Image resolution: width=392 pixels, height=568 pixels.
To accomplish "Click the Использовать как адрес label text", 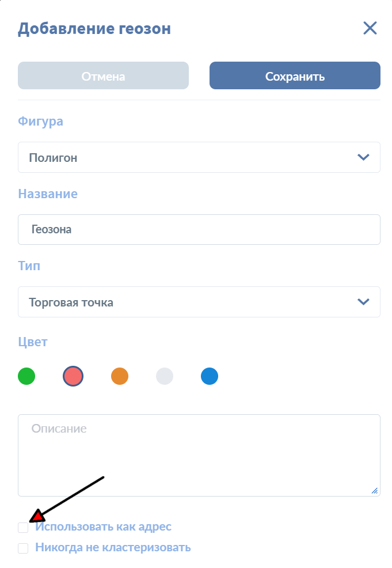I will click(x=104, y=527).
